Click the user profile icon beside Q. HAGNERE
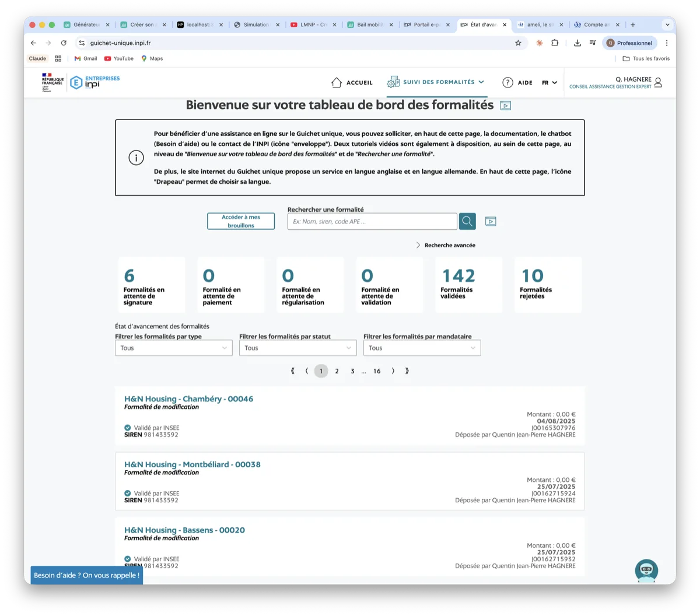This screenshot has height=616, width=700. 659,82
